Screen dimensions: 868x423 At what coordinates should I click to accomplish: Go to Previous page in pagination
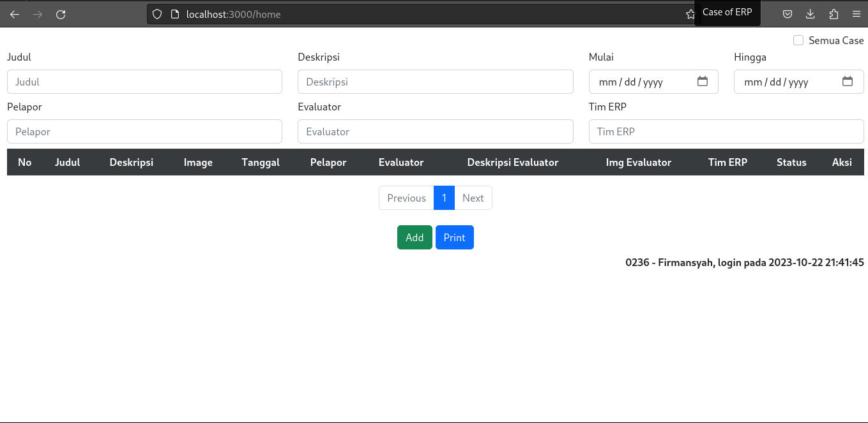(406, 198)
